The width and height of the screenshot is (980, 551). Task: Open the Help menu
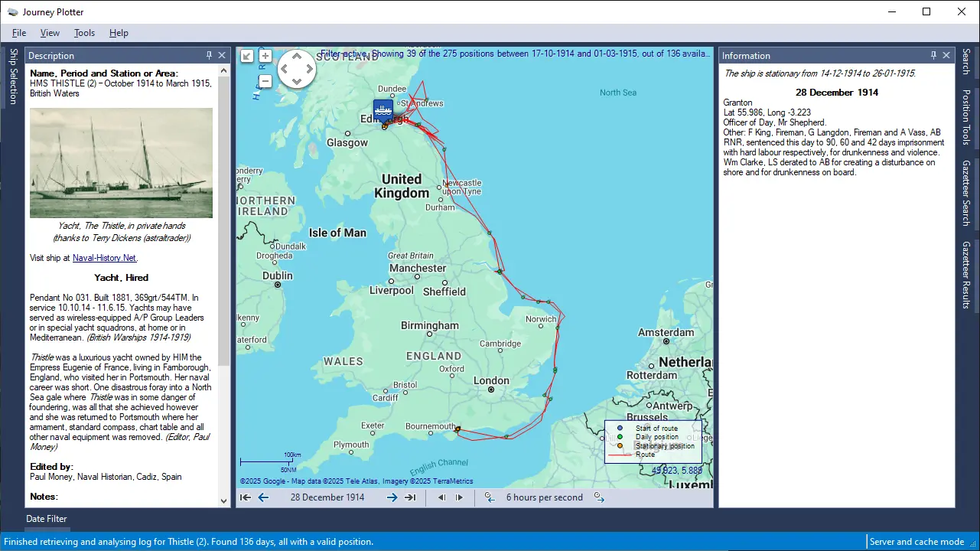[x=119, y=33]
